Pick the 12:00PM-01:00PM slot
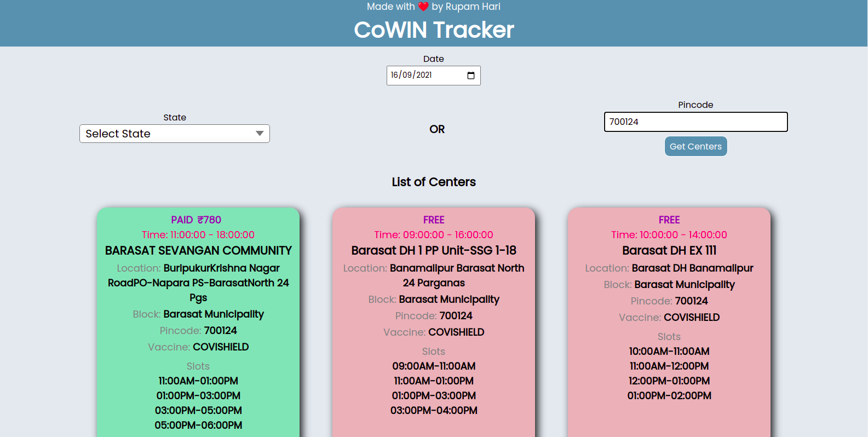 [x=669, y=381]
